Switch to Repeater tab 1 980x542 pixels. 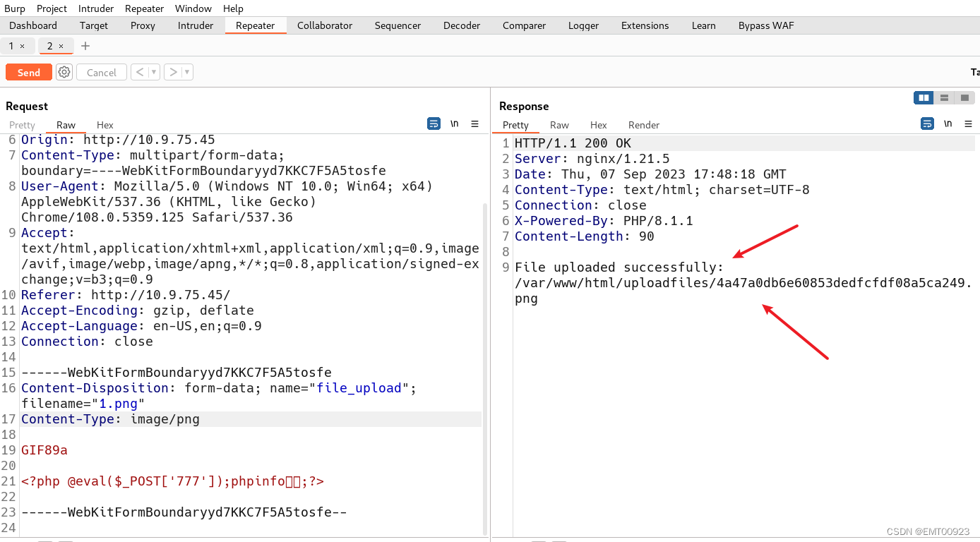tap(11, 46)
